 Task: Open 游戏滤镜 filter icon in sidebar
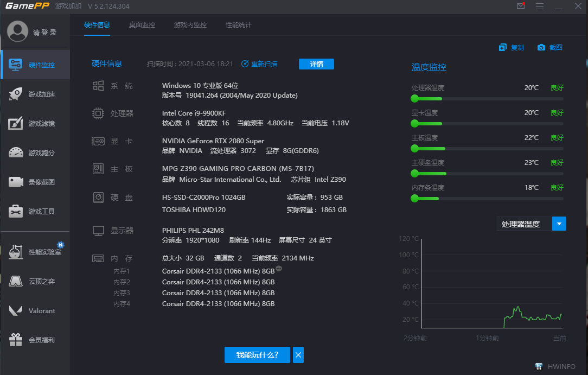15,123
